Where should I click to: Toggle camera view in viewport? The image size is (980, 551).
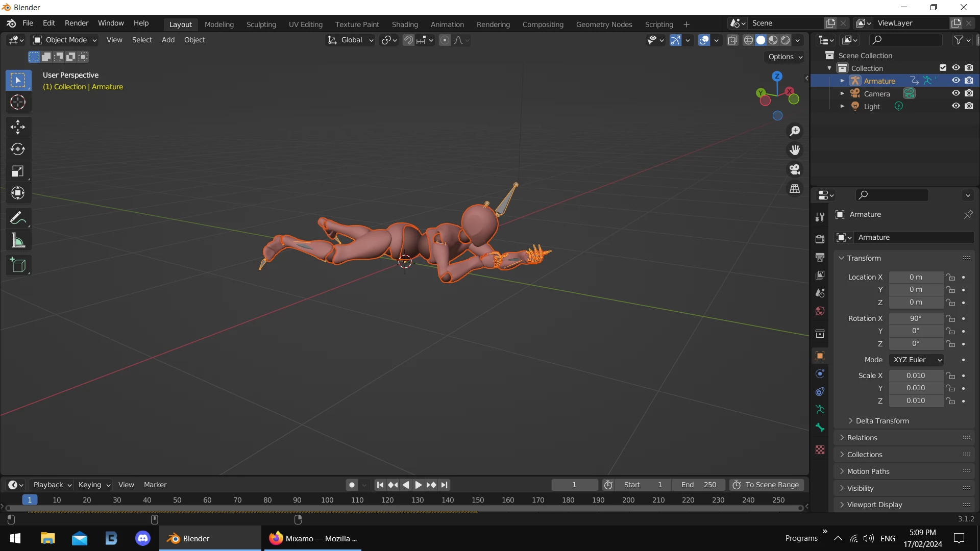click(795, 169)
